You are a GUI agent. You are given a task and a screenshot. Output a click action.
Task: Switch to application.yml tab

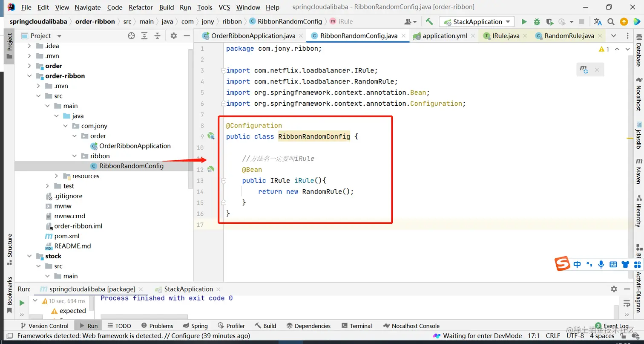[x=445, y=36]
